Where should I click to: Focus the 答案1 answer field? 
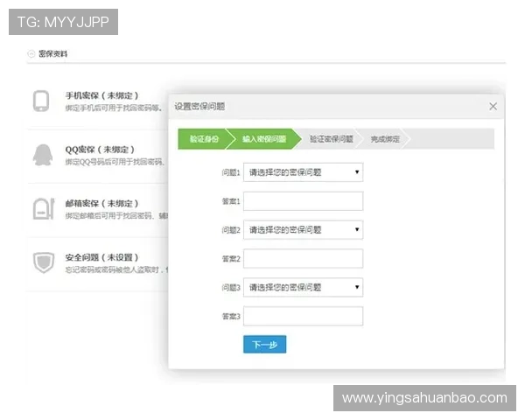(303, 201)
